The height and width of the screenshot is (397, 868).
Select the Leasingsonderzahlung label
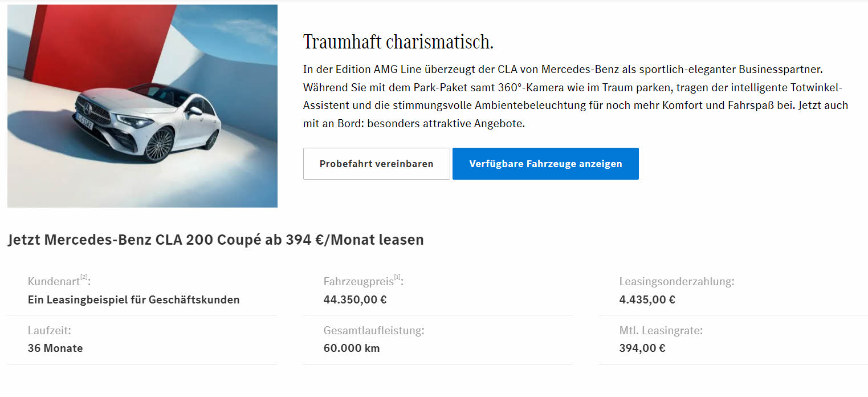(x=677, y=282)
